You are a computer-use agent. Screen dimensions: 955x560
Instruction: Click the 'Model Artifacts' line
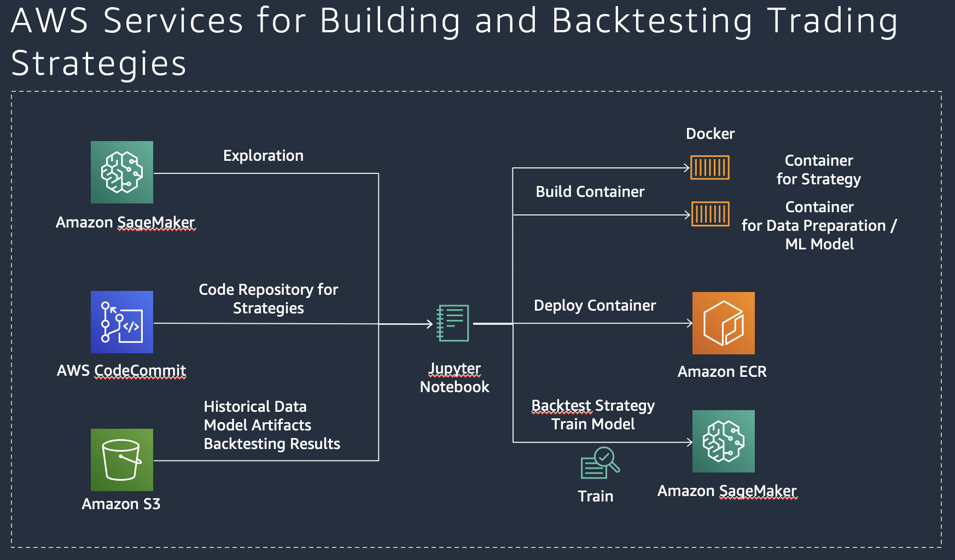(x=257, y=425)
